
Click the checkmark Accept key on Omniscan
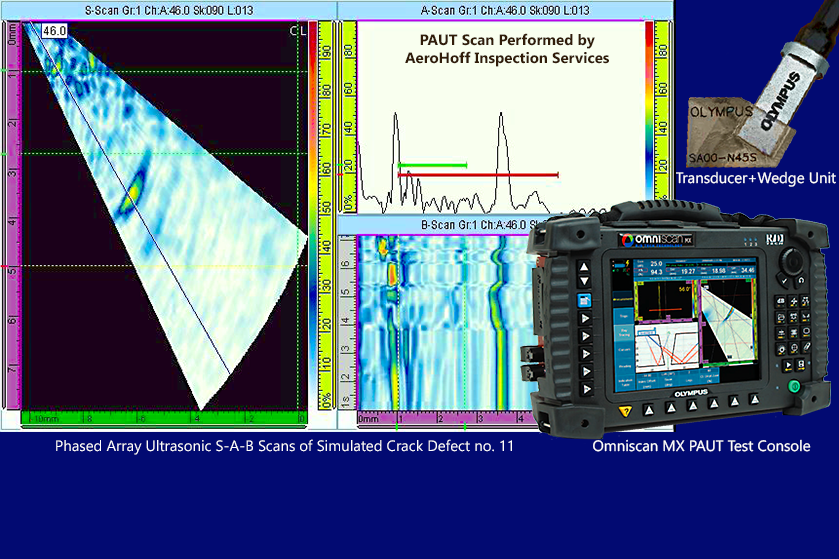pos(784,280)
